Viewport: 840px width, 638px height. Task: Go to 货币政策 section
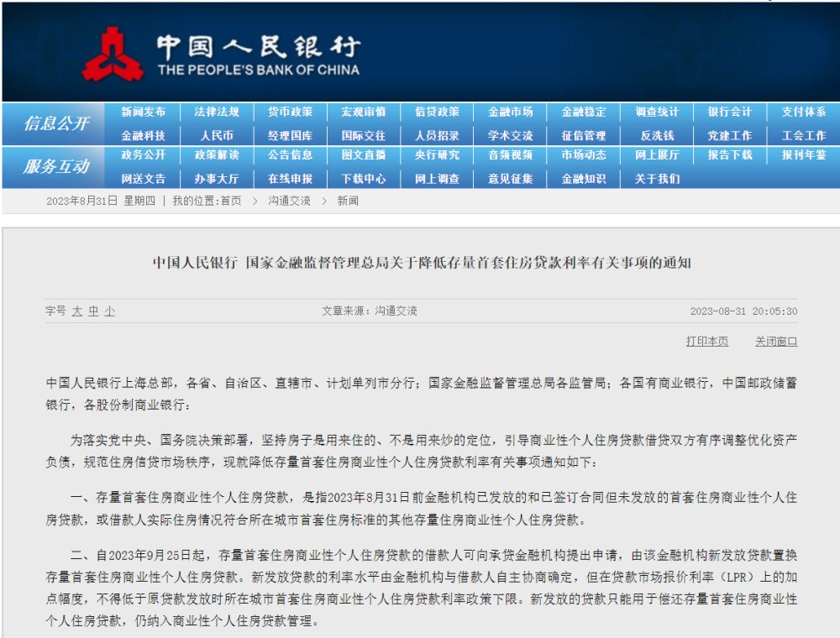(x=290, y=112)
